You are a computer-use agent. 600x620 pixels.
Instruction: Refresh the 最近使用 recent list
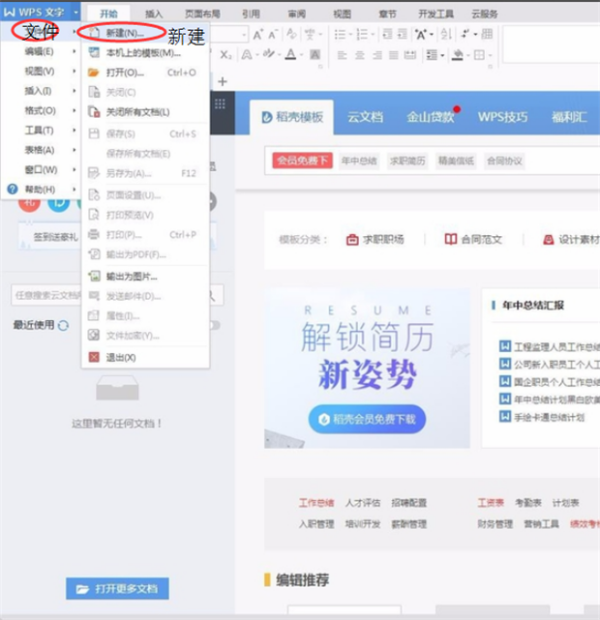(63, 325)
